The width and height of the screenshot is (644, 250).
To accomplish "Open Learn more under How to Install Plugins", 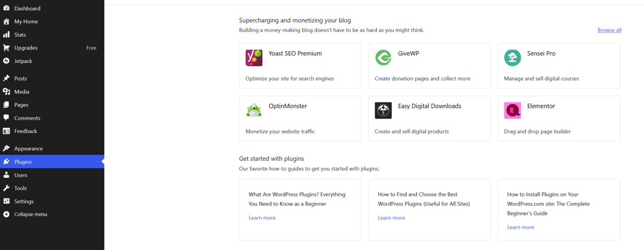I will point(521,227).
